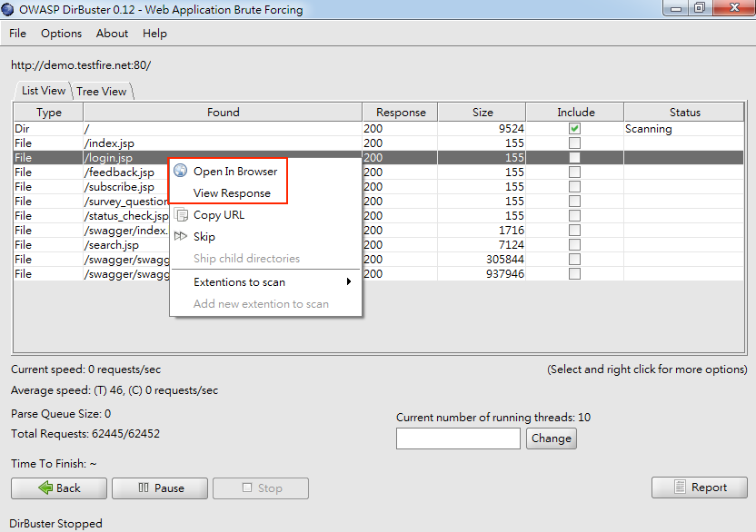
Task: Open the Help menu
Action: pos(154,34)
